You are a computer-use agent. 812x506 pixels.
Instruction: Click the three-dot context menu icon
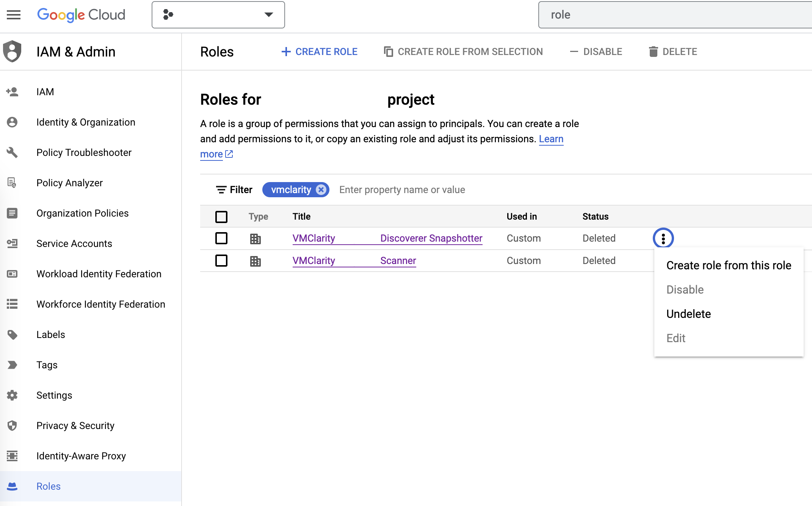point(663,238)
